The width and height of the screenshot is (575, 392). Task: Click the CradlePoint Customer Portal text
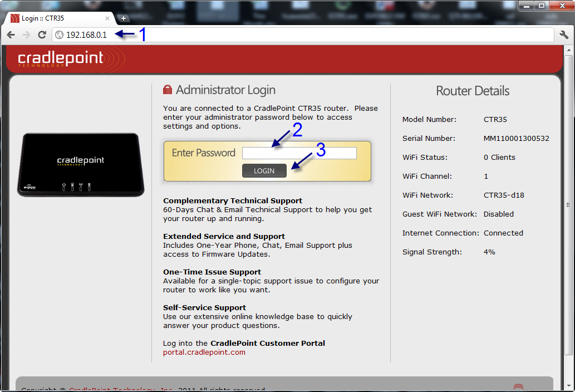pos(268,344)
